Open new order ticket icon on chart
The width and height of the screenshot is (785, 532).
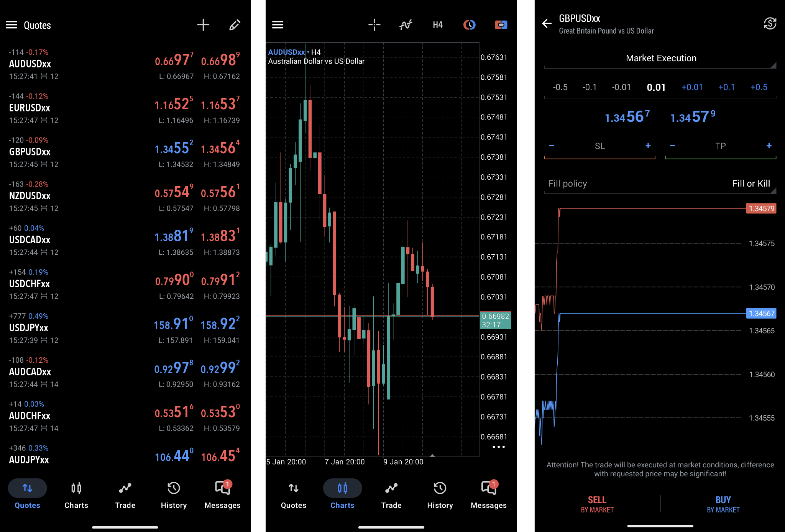[x=501, y=25]
